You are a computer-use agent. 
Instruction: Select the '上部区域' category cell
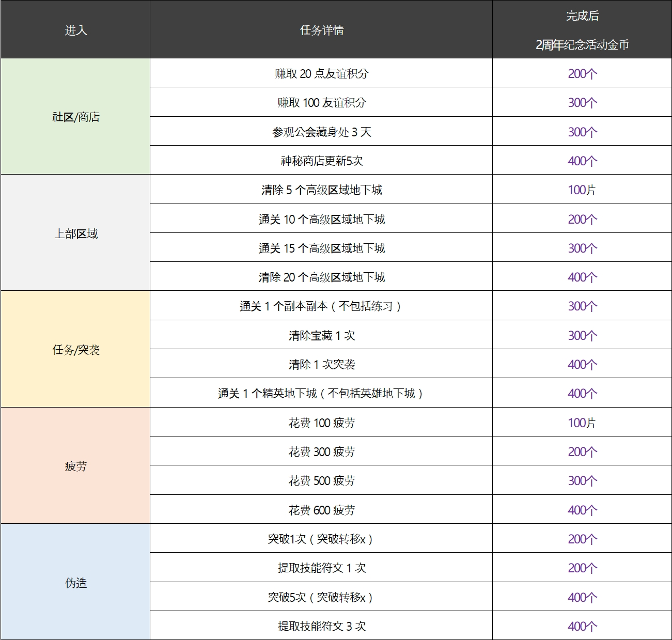(x=75, y=233)
